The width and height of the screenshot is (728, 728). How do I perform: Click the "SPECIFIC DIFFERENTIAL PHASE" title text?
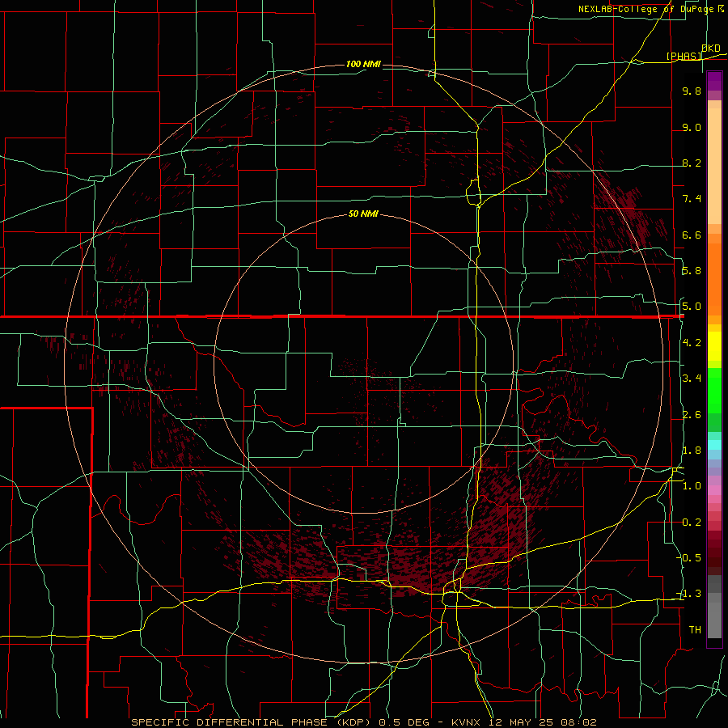pos(228,722)
